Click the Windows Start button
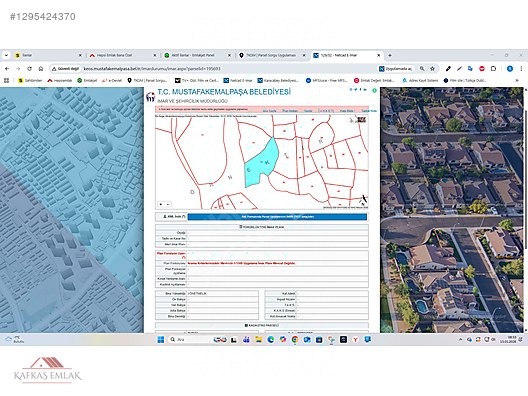 click(x=161, y=339)
